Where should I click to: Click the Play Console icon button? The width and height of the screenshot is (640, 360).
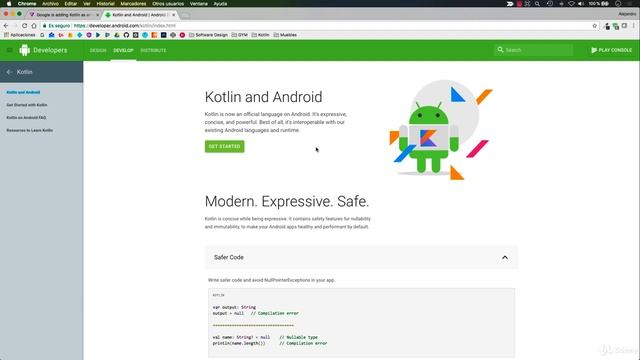coord(611,50)
